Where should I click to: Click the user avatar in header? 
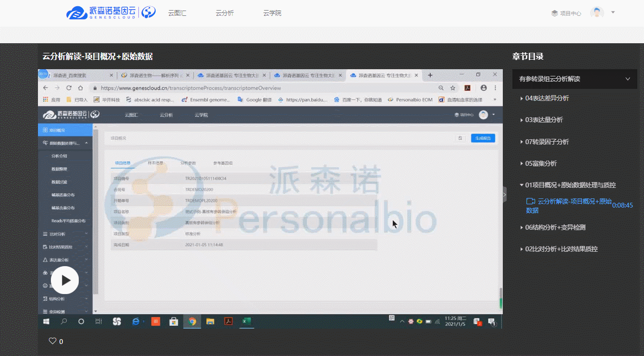pos(597,13)
